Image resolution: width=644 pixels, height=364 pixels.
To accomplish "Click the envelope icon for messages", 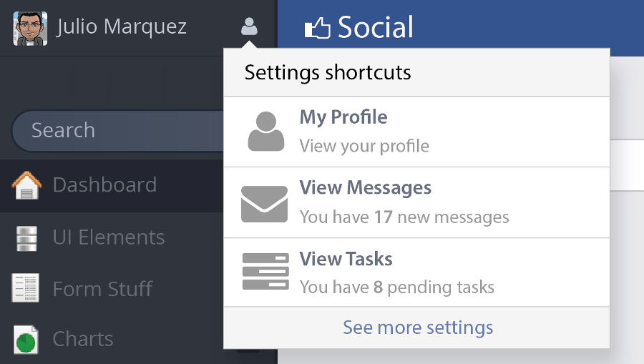I will coord(264,204).
